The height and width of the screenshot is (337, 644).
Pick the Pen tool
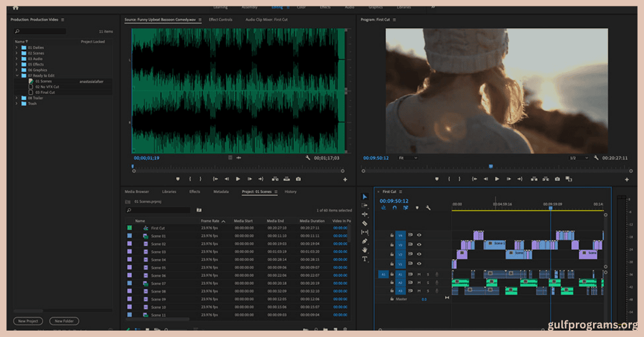click(x=365, y=241)
